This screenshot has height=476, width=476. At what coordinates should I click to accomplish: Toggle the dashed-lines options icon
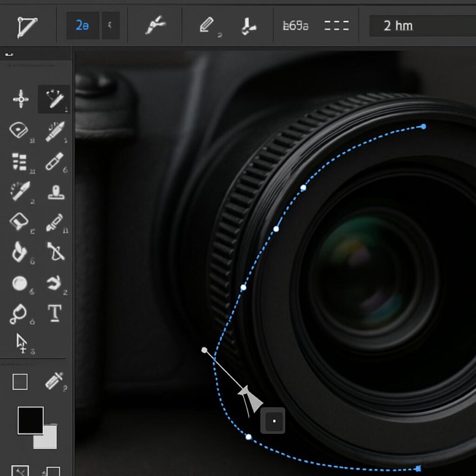[337, 26]
